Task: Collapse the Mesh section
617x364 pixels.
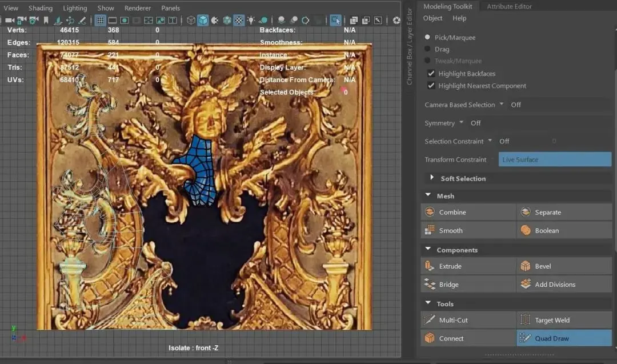Action: point(428,195)
